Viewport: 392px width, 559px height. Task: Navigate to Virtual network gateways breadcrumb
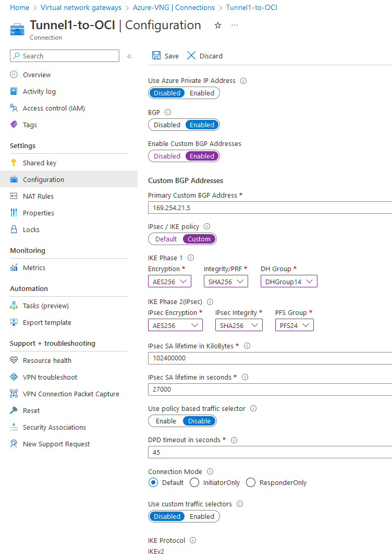click(x=81, y=8)
